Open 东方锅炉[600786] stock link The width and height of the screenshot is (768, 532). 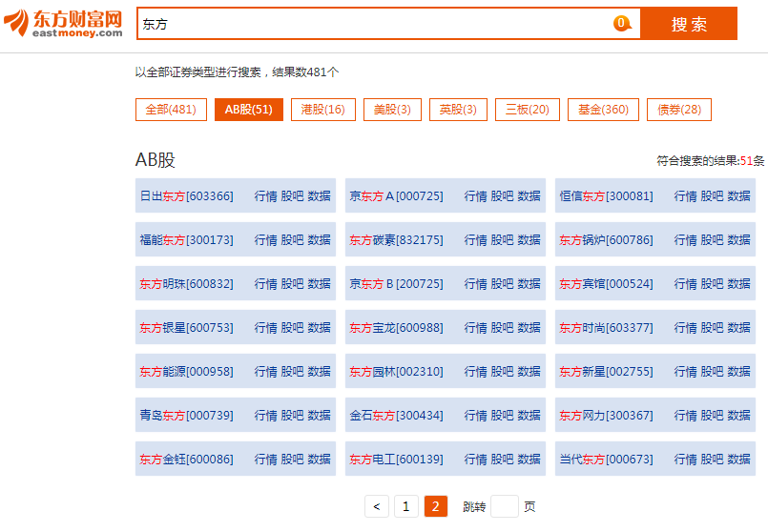(607, 240)
